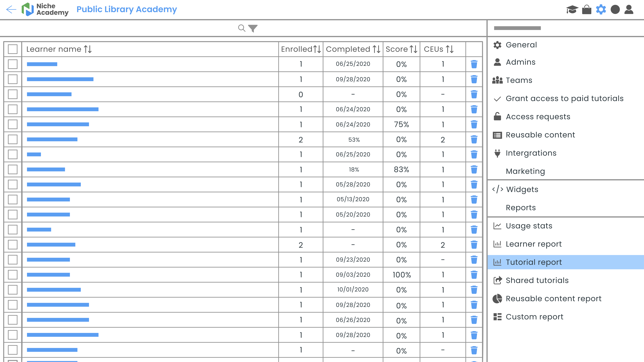Delete the row completed 05/13/2020

coord(474,200)
